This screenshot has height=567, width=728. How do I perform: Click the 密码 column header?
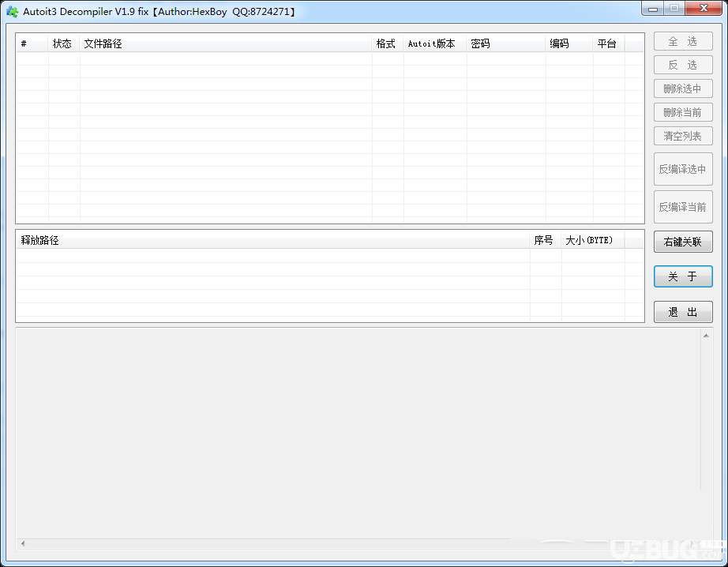coord(505,43)
